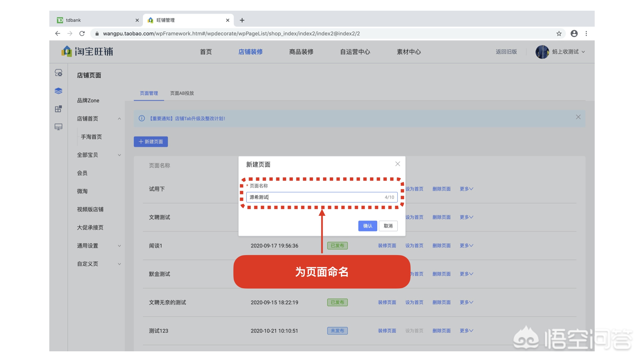644x362 pixels.
Task: Open 更多 dropdown for 闻谈1
Action: coord(466,245)
